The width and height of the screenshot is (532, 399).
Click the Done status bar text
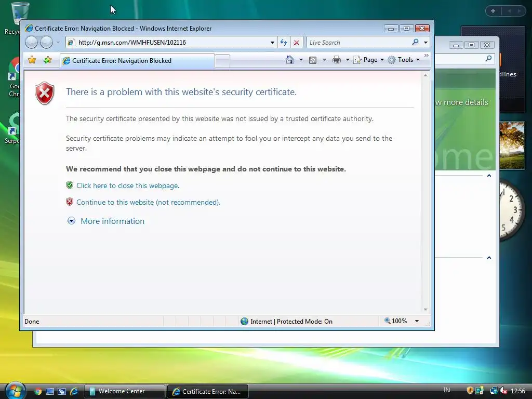coord(32,321)
